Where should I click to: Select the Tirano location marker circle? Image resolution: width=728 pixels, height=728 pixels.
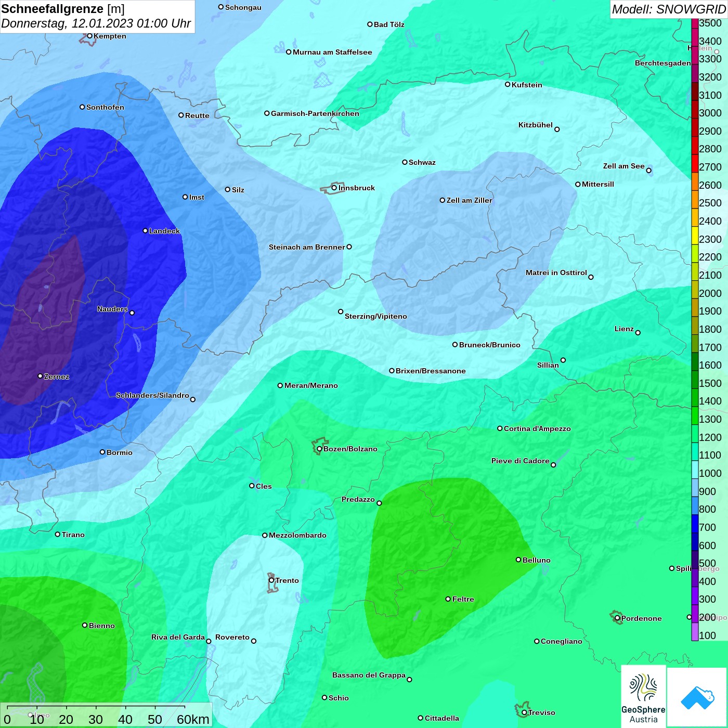point(58,534)
